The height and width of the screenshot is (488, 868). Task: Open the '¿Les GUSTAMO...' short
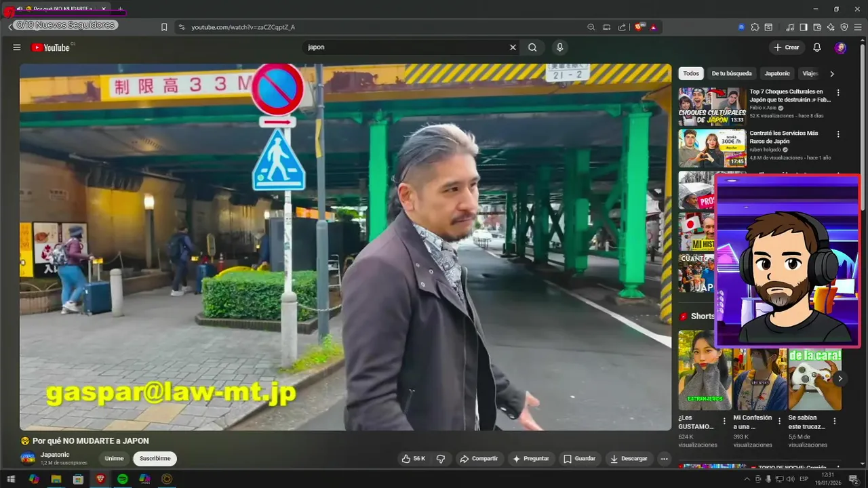click(x=705, y=370)
